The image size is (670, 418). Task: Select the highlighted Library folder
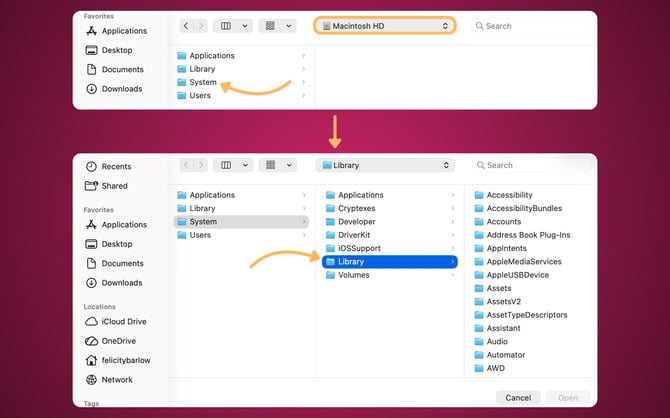pyautogui.click(x=390, y=262)
